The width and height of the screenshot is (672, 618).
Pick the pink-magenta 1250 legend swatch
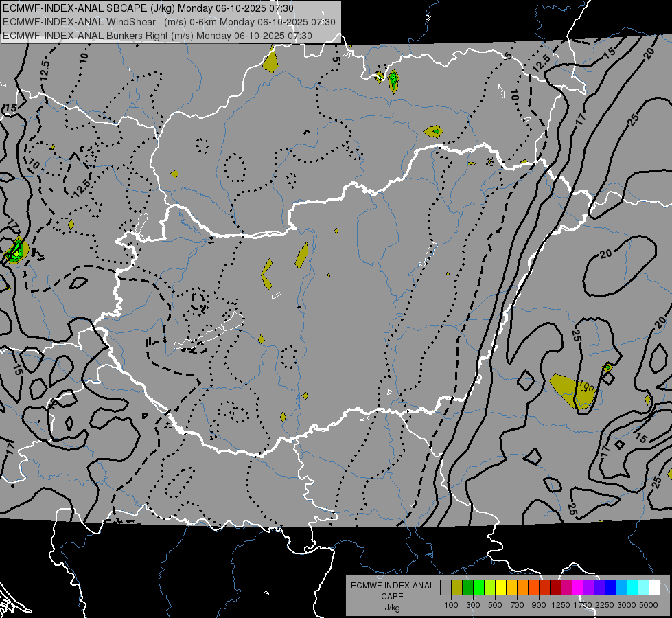566,588
